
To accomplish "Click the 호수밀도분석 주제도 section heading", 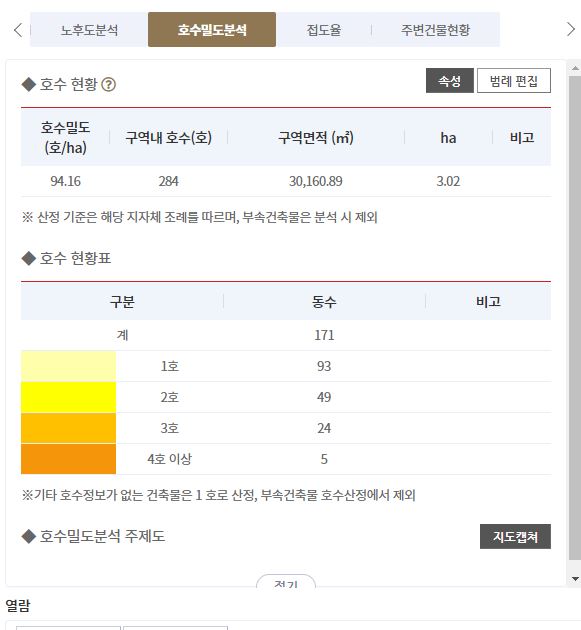I will (x=102, y=536).
